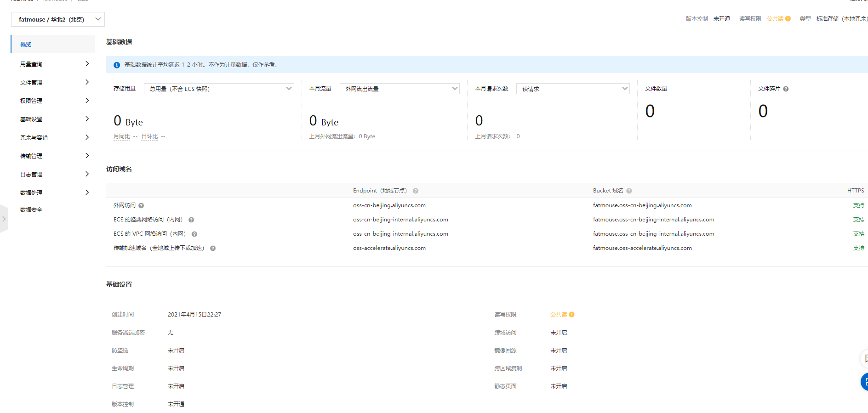This screenshot has height=413, width=868.
Task: Expand the 日志管理 sidebar menu
Action: (x=53, y=174)
